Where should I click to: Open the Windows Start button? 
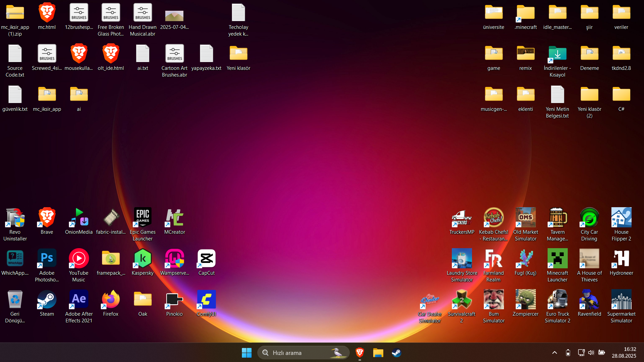pos(247,353)
